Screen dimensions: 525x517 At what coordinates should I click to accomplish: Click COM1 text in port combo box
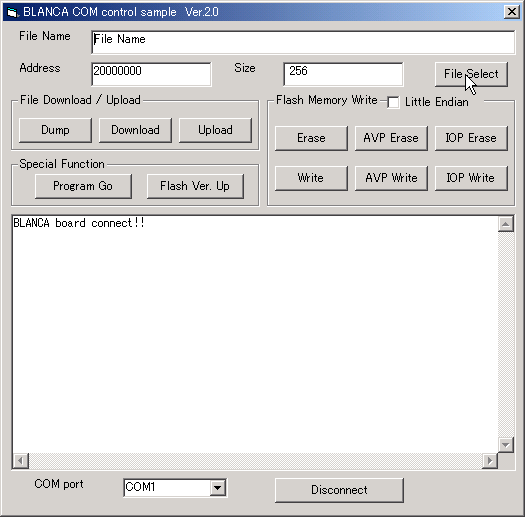pos(140,487)
